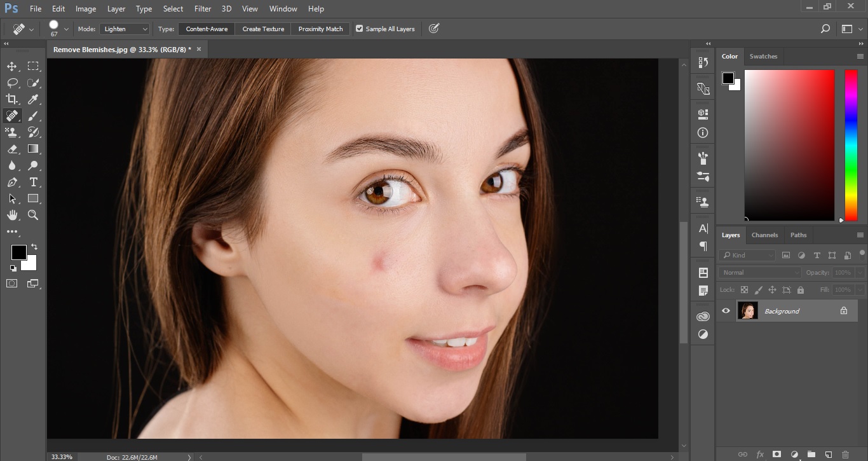Hide the Background layer with eye icon
Viewport: 868px width, 461px height.
coord(726,311)
